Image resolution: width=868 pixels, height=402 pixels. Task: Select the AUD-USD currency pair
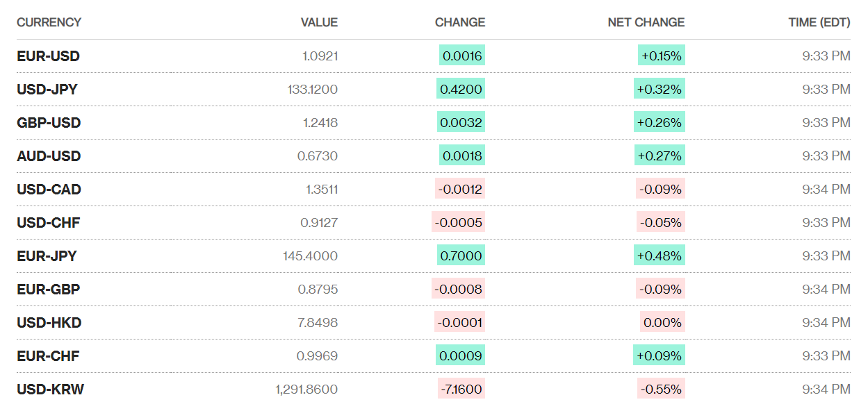(x=49, y=156)
